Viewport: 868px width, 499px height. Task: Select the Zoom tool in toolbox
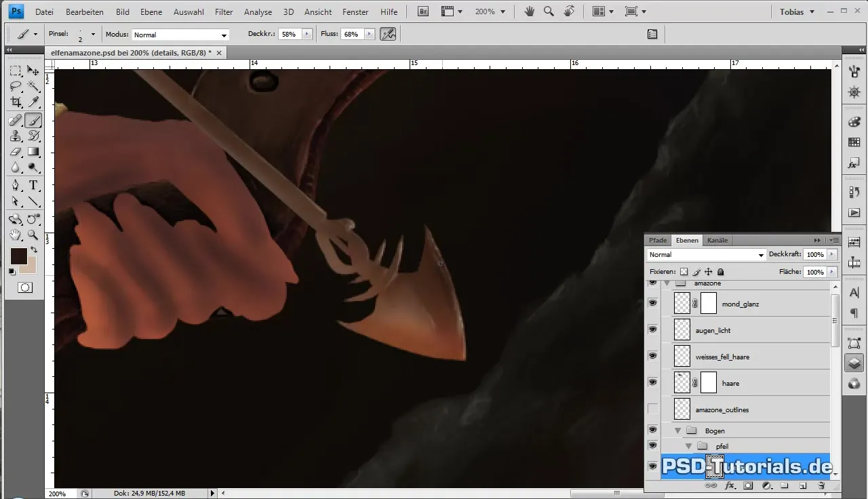33,235
